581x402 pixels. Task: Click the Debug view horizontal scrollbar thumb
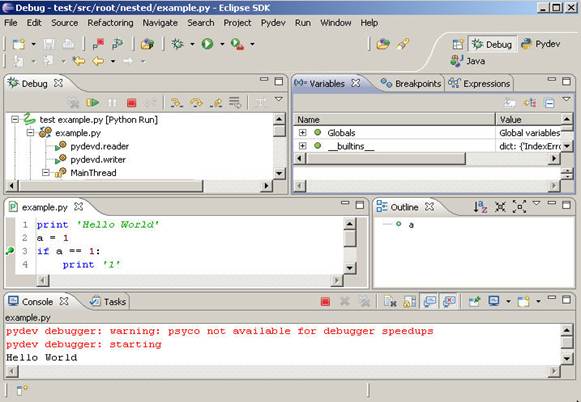point(110,186)
